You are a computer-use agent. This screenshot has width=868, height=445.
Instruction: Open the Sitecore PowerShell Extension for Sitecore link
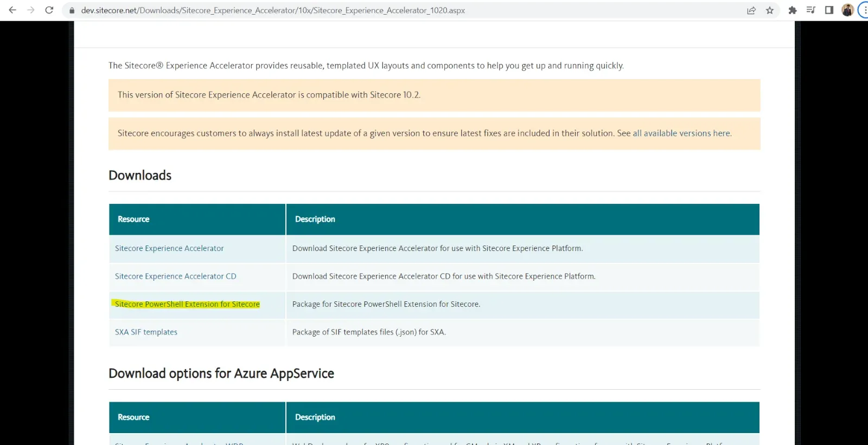187,304
